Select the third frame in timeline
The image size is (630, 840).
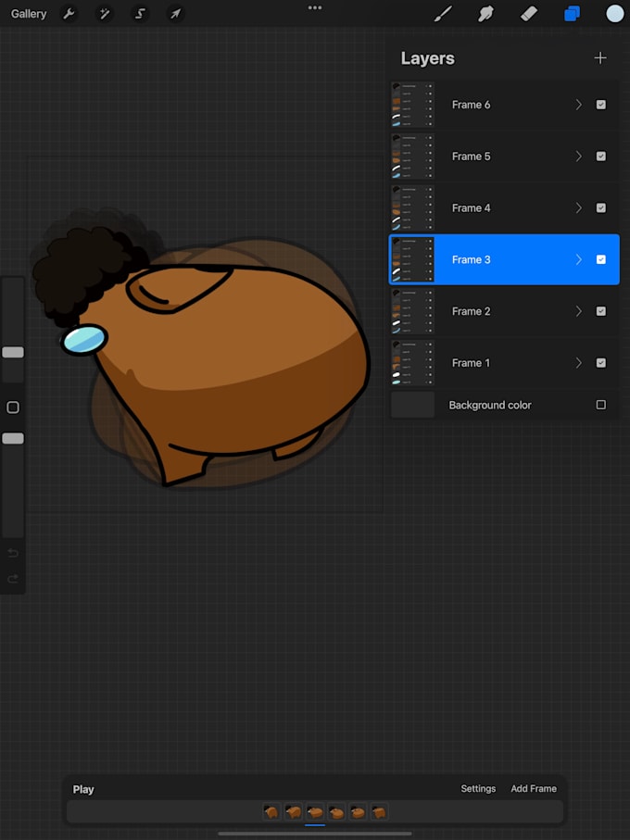(x=315, y=811)
